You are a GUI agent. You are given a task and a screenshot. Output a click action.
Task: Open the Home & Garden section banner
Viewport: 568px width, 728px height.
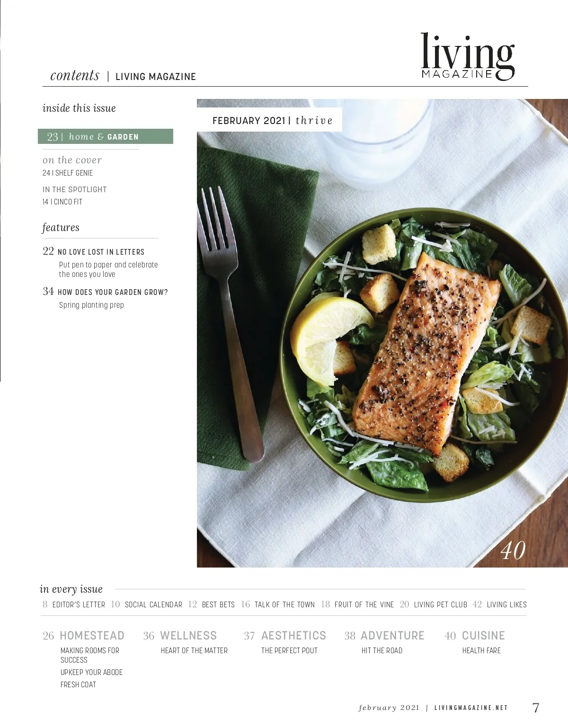[x=106, y=136]
